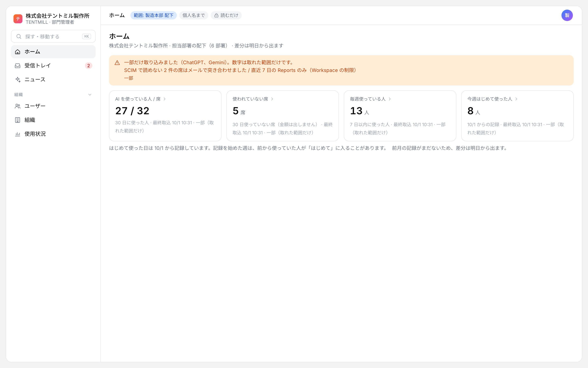Image resolution: width=588 pixels, height=368 pixels.
Task: Open 組織 page in the sidebar
Action: [x=53, y=120]
